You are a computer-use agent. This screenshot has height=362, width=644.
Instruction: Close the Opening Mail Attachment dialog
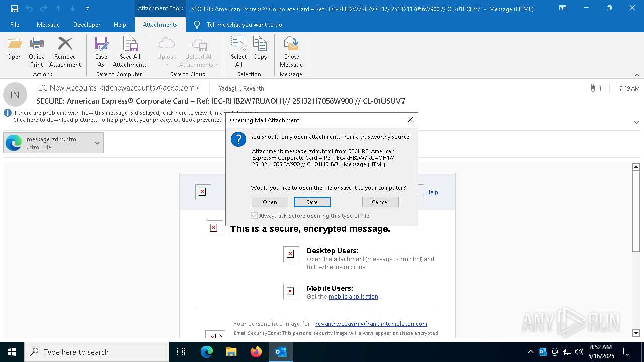(x=410, y=120)
